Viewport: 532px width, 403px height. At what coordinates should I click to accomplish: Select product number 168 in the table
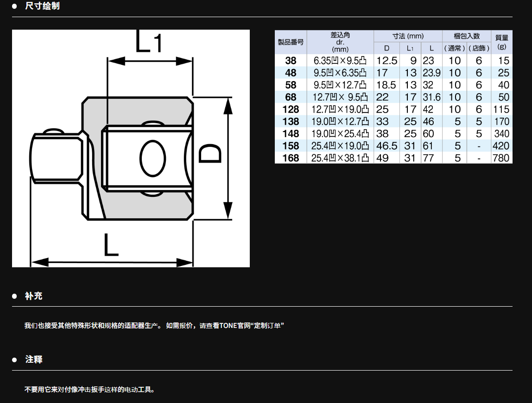tap(291, 158)
